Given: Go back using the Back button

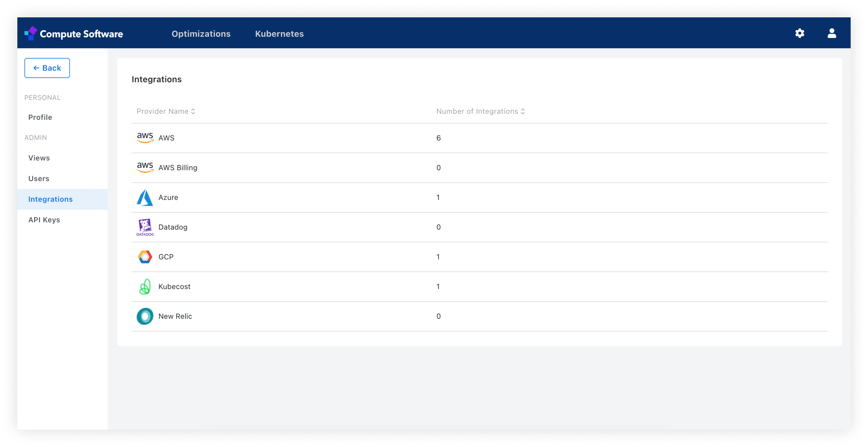Looking at the screenshot, I should click(x=47, y=68).
